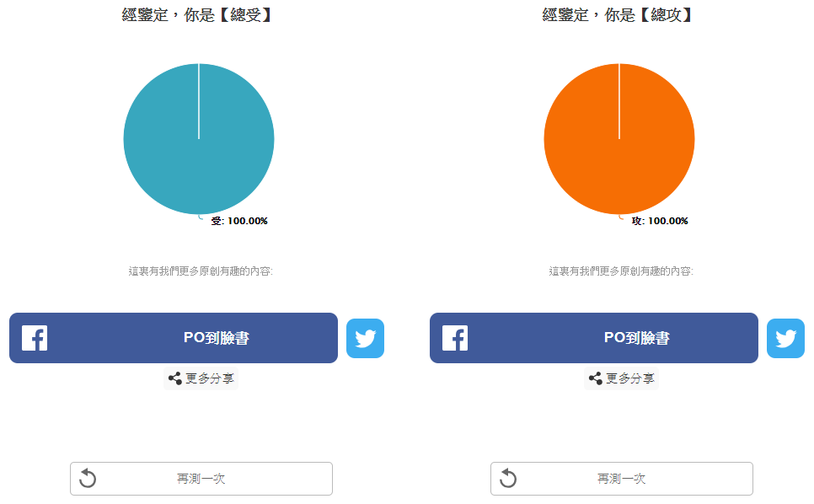Click the 受: 100.00% chart label
Image resolution: width=814 pixels, height=504 pixels.
tap(239, 221)
